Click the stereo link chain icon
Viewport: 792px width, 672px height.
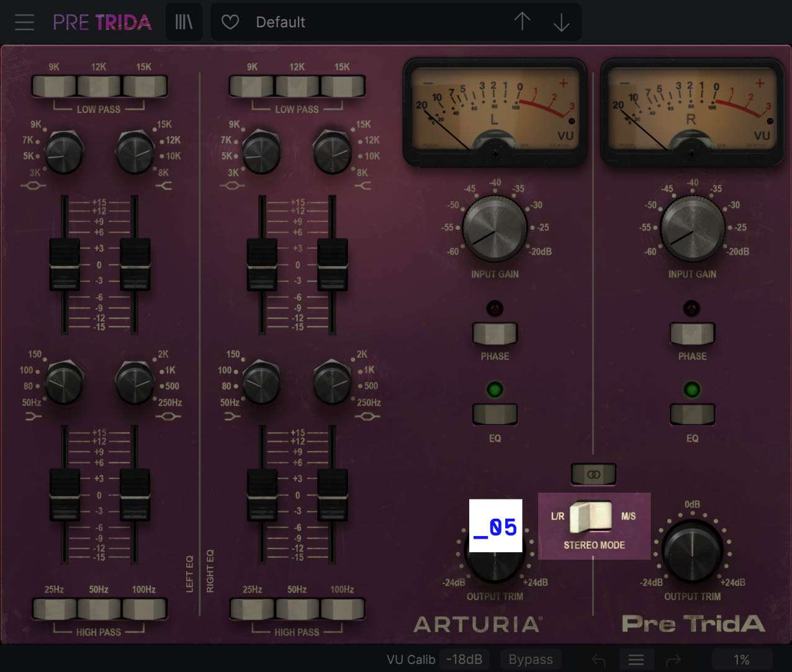point(593,474)
